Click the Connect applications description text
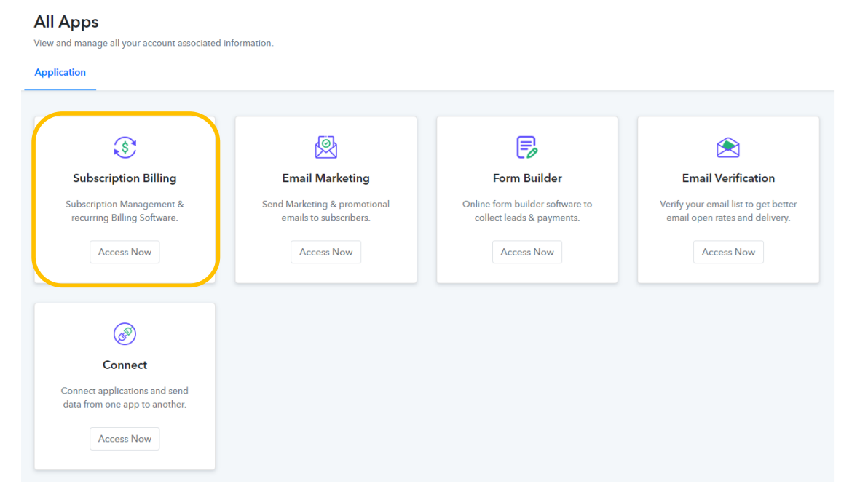The height and width of the screenshot is (500, 868). pyautogui.click(x=125, y=397)
